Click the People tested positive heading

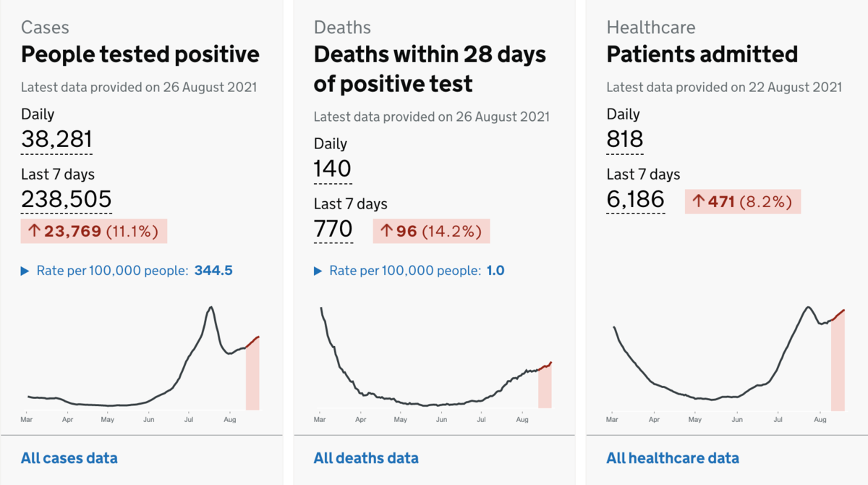tap(140, 54)
